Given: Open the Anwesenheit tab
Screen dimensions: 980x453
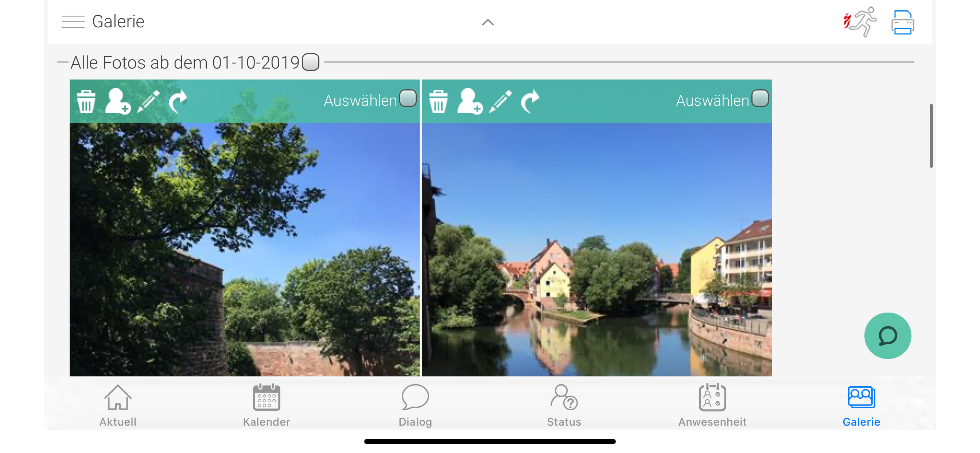Looking at the screenshot, I should point(712,406).
